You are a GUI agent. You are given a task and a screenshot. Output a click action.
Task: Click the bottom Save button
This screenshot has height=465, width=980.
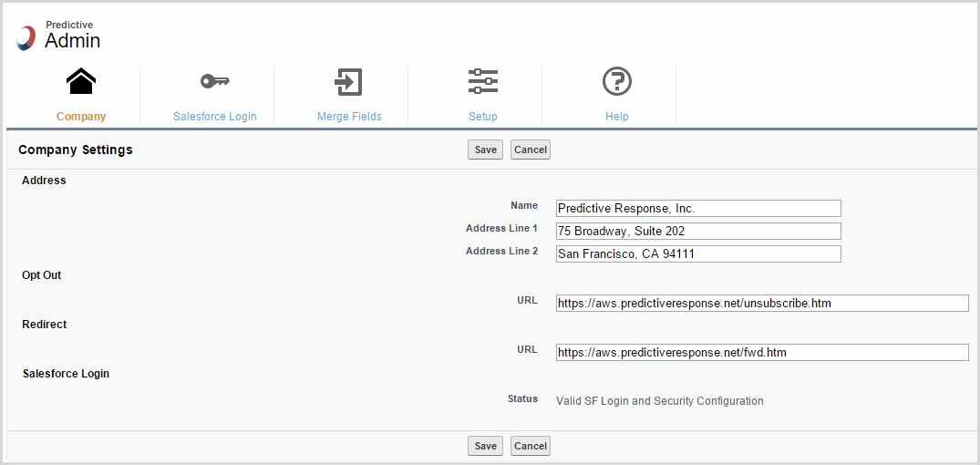[x=485, y=446]
